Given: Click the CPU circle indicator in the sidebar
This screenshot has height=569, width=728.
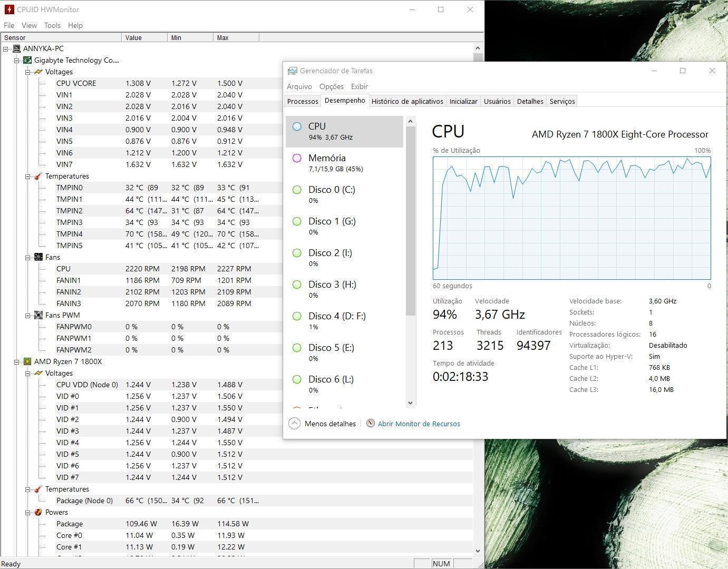Looking at the screenshot, I should tap(297, 126).
